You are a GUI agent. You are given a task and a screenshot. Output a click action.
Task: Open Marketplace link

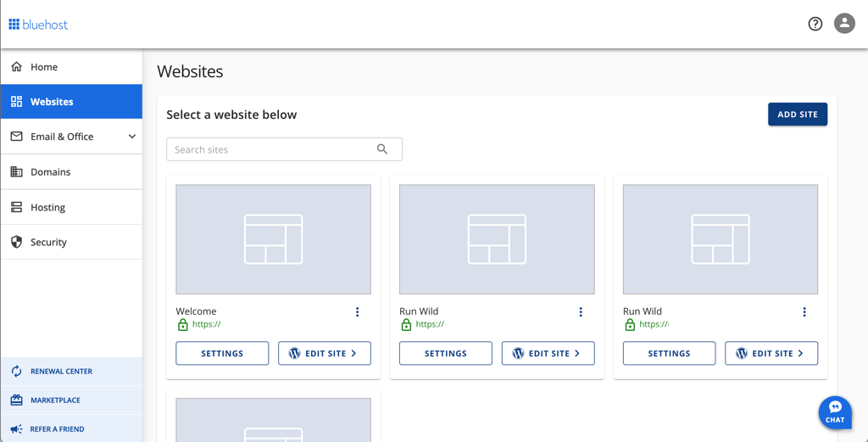click(71, 400)
